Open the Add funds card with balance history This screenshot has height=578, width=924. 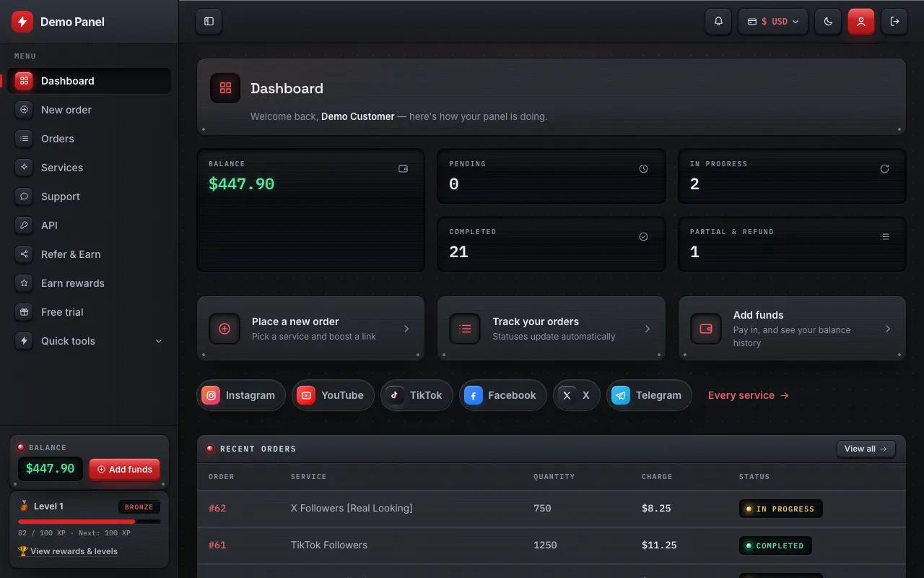(x=792, y=328)
